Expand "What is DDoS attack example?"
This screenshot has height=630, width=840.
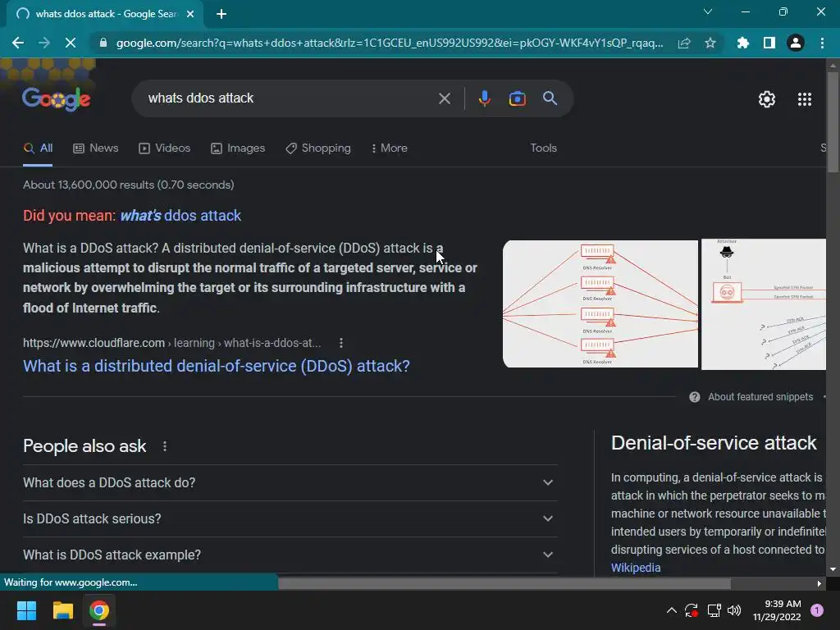click(x=290, y=555)
